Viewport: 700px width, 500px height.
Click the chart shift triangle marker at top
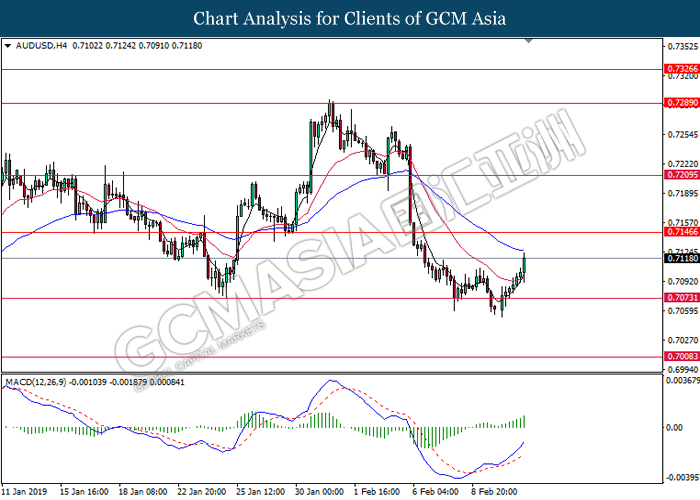tap(529, 41)
